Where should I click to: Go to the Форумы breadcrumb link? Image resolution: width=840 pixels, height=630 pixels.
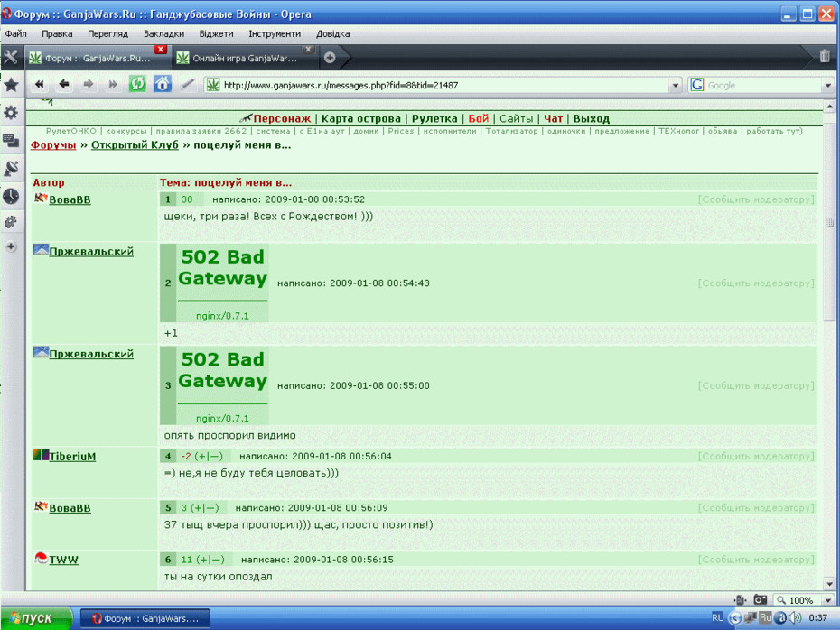pos(53,145)
